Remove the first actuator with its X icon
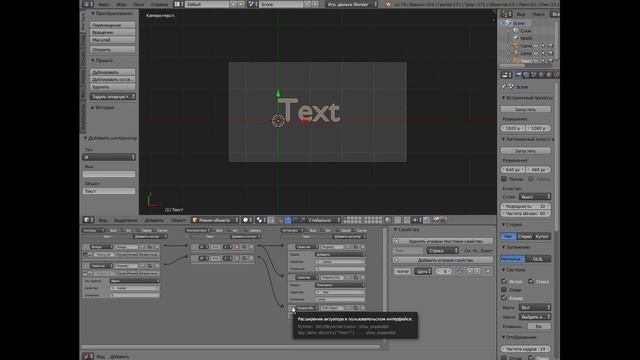This screenshot has height=360, width=640. pyautogui.click(x=362, y=247)
